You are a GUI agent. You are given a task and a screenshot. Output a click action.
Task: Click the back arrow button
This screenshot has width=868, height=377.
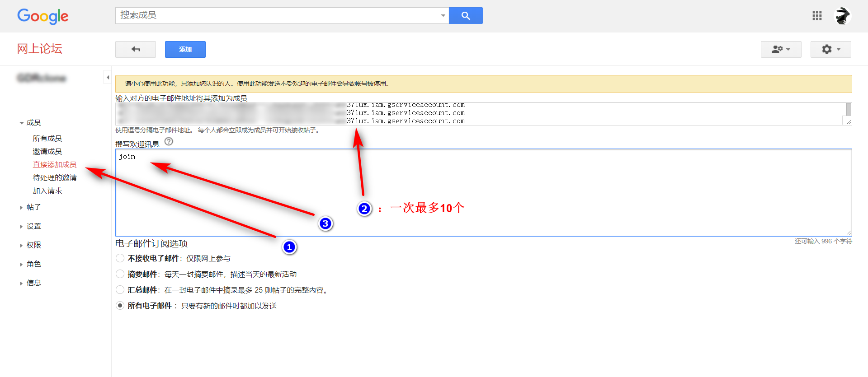point(136,49)
